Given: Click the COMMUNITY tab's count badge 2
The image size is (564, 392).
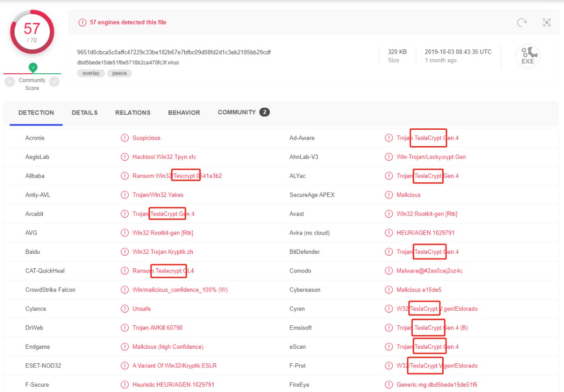Looking at the screenshot, I should point(265,112).
